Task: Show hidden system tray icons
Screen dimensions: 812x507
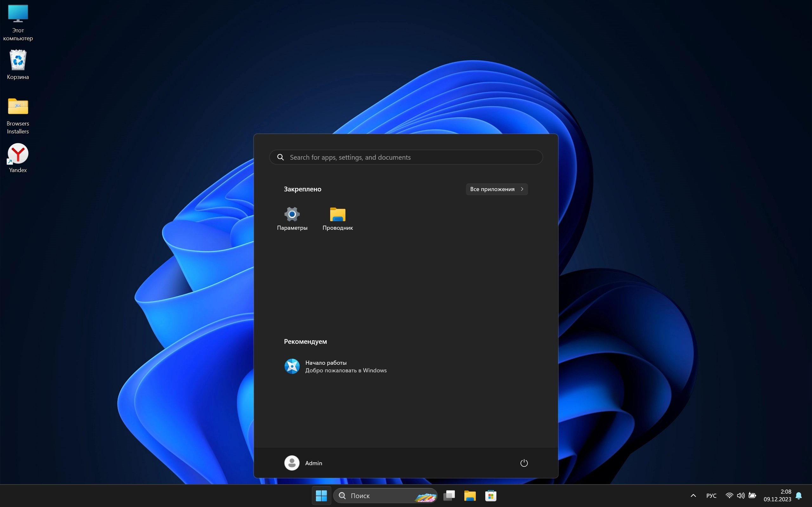Action: (x=693, y=496)
